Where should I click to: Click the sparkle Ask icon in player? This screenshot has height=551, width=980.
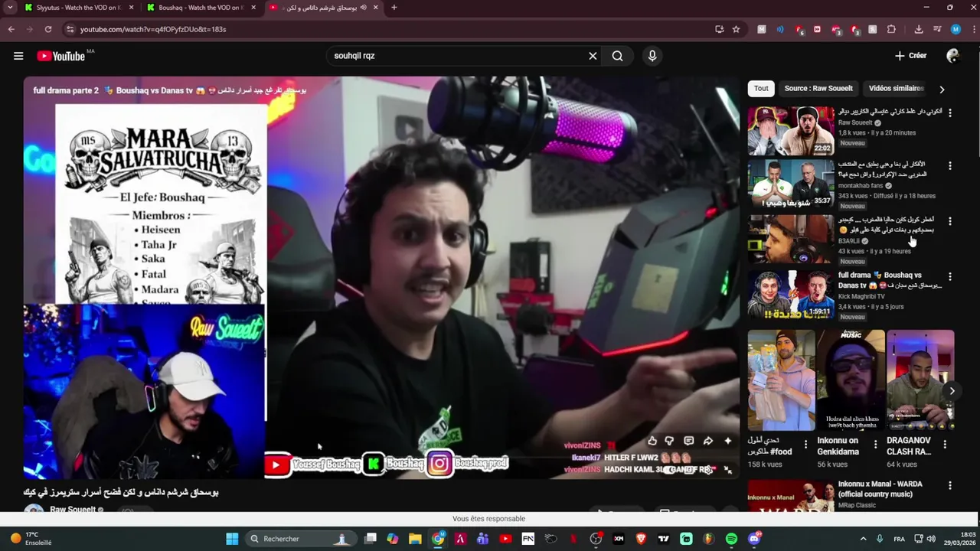pyautogui.click(x=727, y=441)
